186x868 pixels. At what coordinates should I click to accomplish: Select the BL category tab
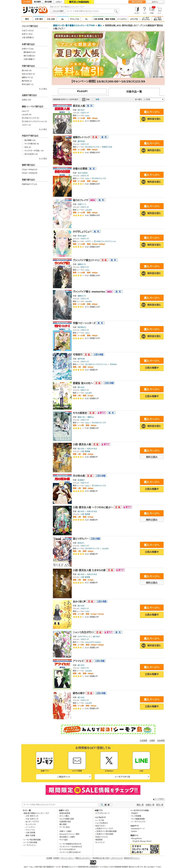[62, 19]
